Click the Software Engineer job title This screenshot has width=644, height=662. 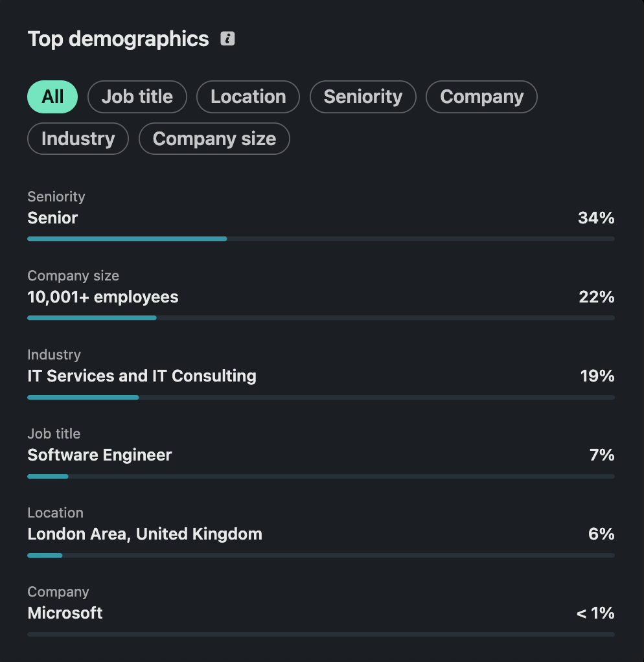click(100, 455)
